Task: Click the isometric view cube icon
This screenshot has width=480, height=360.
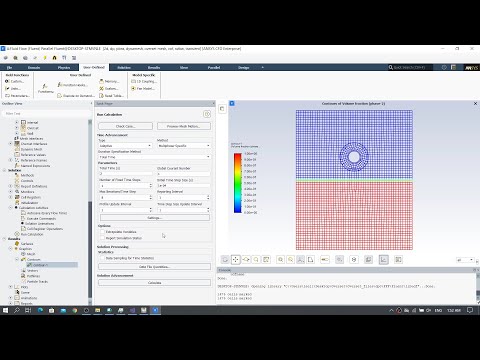Action: tap(354, 260)
